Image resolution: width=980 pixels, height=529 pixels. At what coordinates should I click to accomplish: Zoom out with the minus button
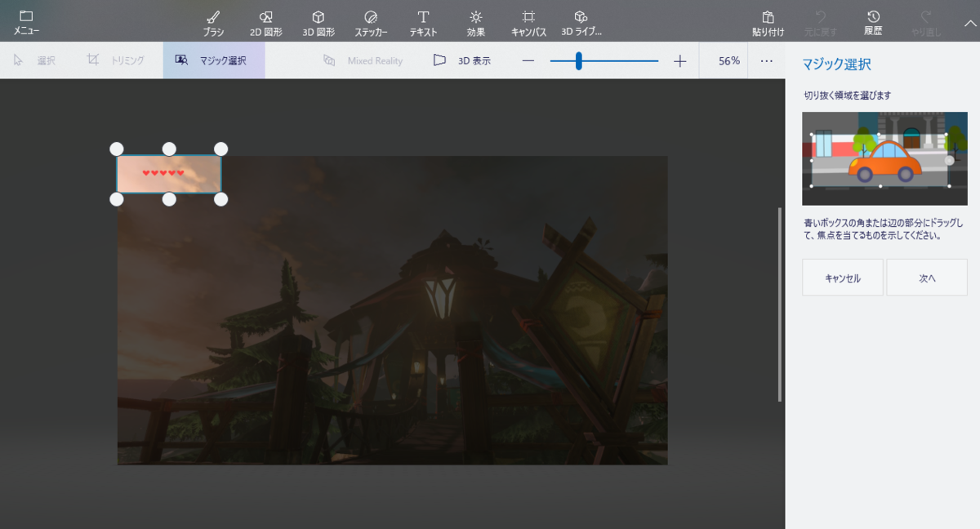[528, 60]
